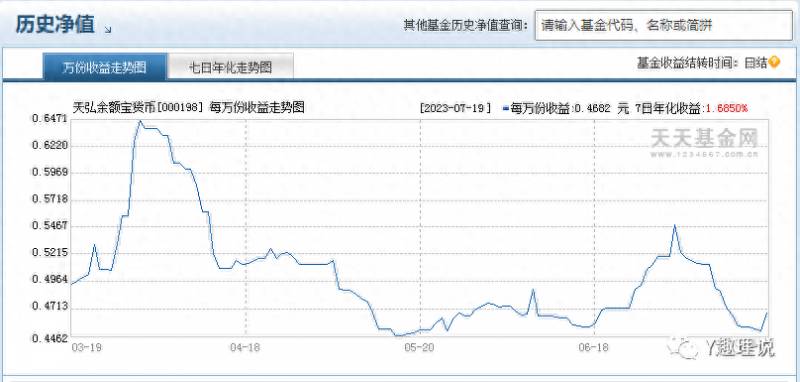Click the y-axis label 0.5215
800x382 pixels.
tap(49, 252)
